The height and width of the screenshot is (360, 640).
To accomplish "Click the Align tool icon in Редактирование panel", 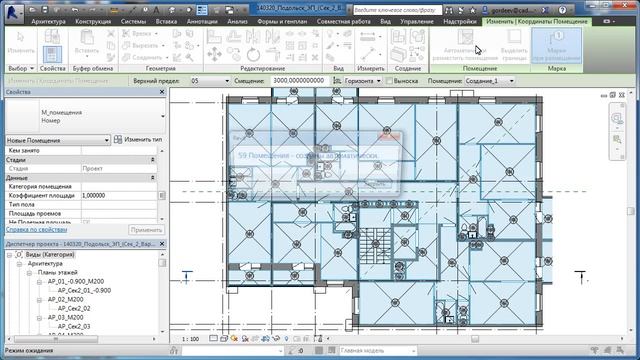I will point(214,37).
